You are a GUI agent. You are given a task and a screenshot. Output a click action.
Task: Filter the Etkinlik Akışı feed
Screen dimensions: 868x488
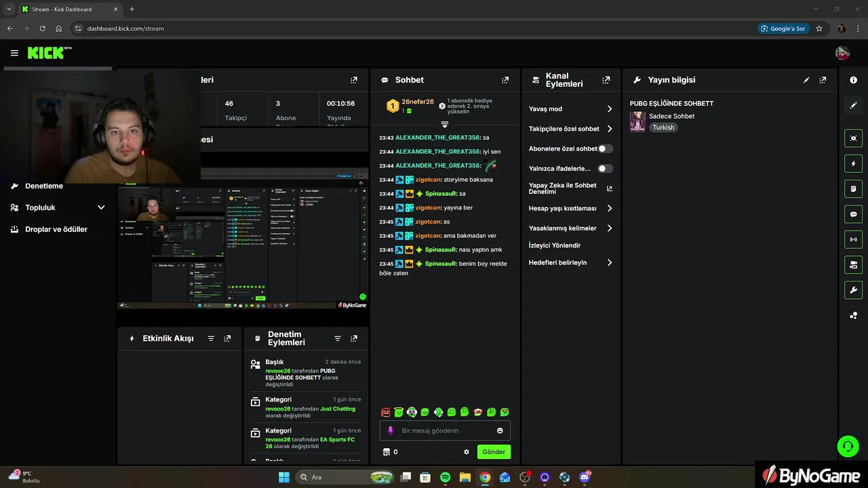(211, 338)
